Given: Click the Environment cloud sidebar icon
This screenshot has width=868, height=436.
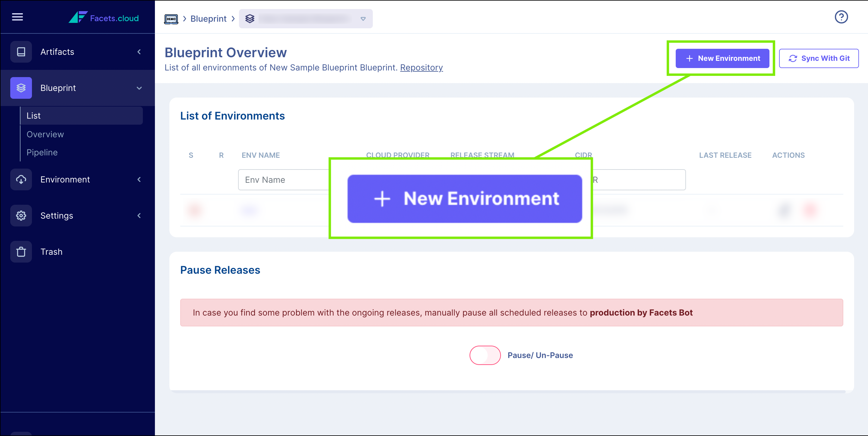Looking at the screenshot, I should 21,179.
